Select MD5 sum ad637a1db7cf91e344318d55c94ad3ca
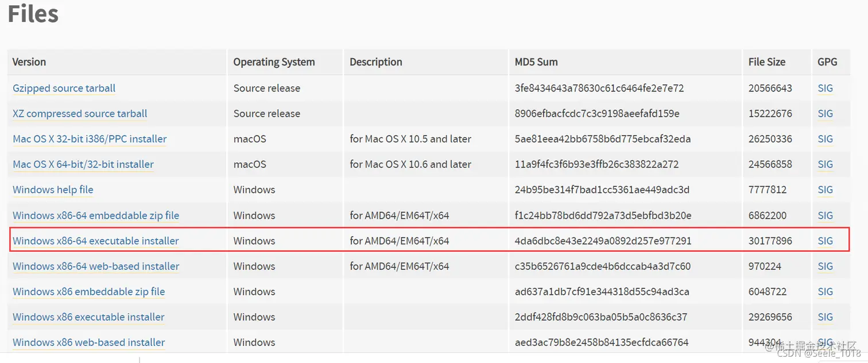Screen dimensions: 868x363 coord(602,291)
